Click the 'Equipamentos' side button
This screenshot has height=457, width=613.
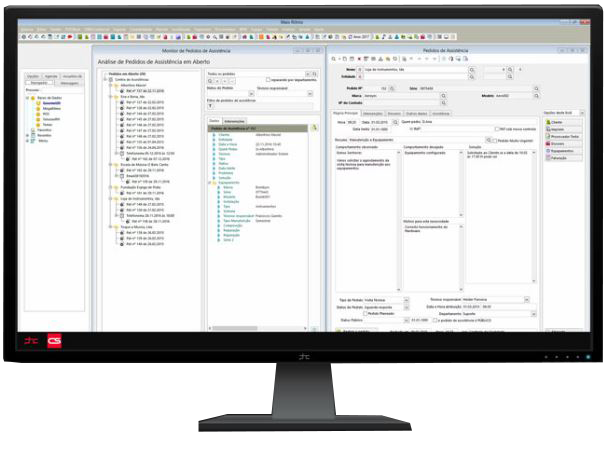click(x=563, y=149)
